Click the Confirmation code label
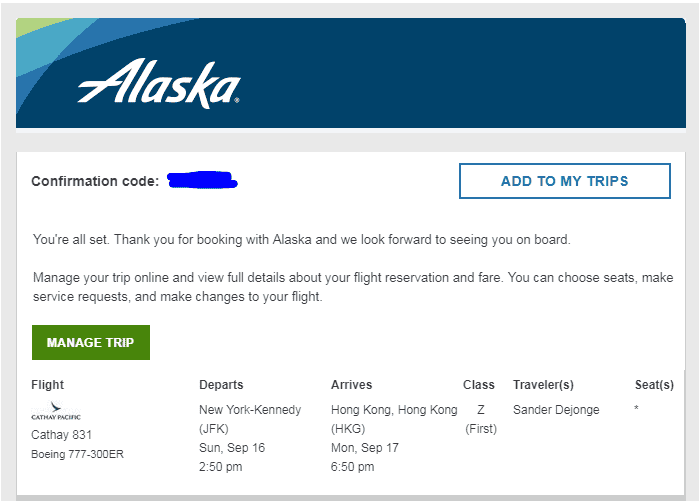 [x=95, y=182]
